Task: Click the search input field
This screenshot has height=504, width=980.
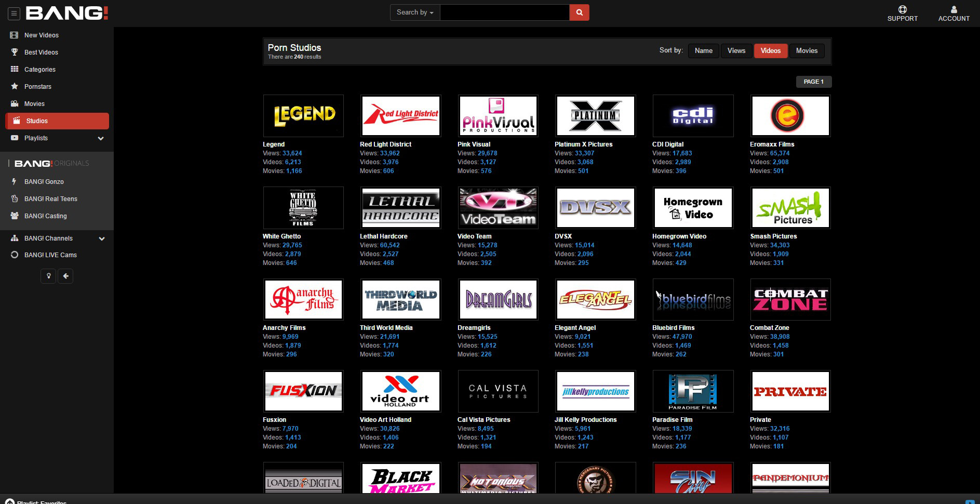Action: (504, 12)
